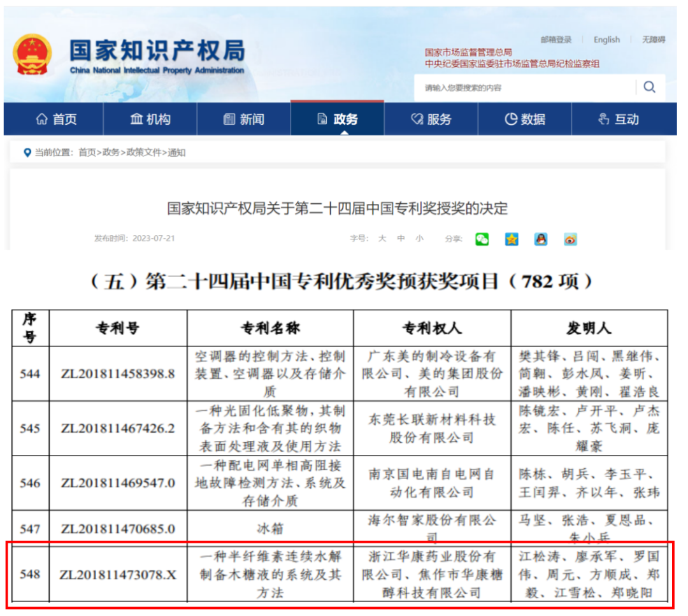Open the 无障碍 accessibility option
Screen dimensions: 688x616
pyautogui.click(x=656, y=39)
